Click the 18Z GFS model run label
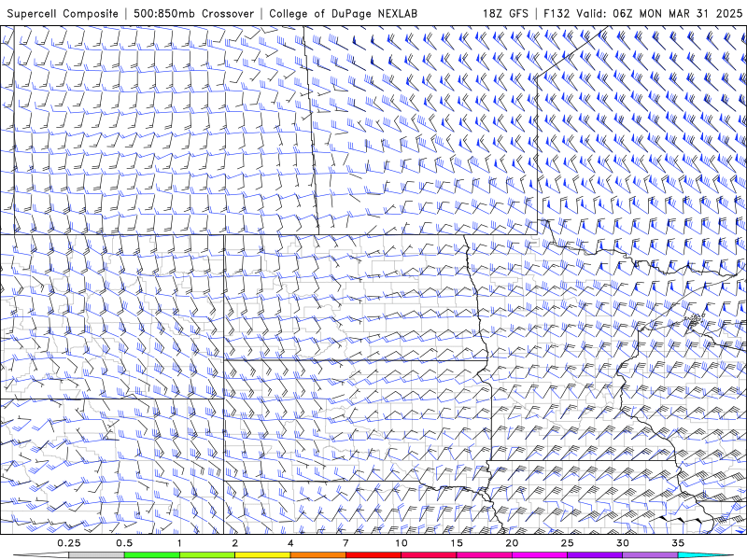 coord(505,13)
